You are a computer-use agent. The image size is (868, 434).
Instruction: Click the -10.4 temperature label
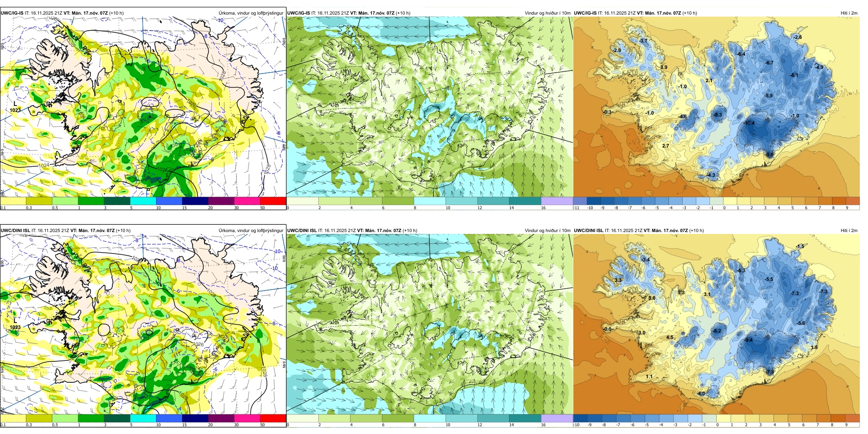749,123
